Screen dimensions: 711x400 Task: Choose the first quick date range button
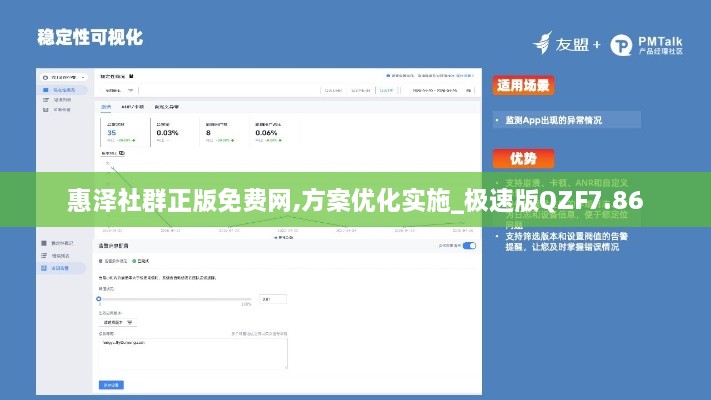coord(333,91)
